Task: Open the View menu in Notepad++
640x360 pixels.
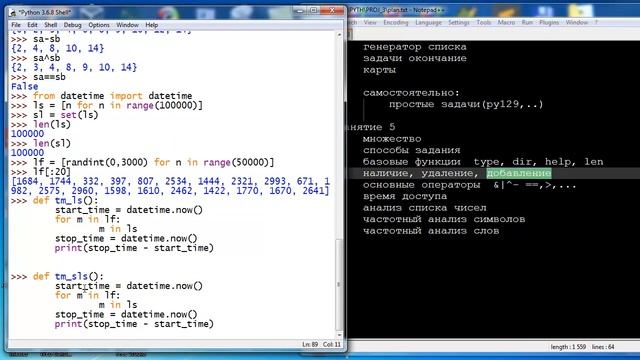Action: pyautogui.click(x=370, y=22)
